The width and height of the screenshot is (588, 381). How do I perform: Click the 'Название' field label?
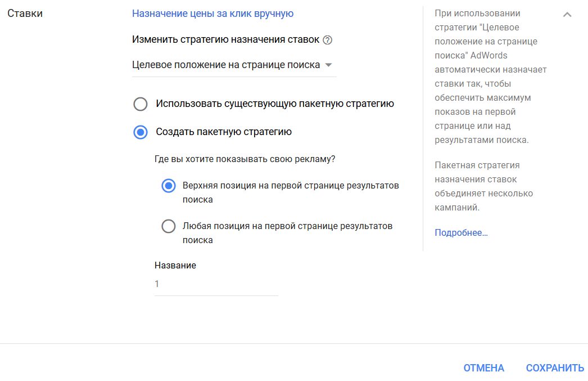coord(175,265)
